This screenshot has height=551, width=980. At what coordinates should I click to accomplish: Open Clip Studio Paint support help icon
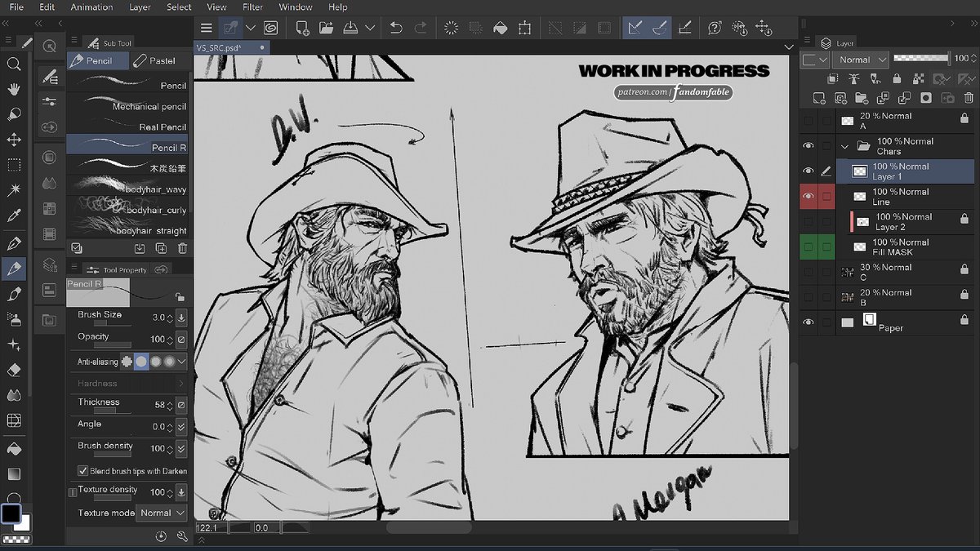click(715, 28)
